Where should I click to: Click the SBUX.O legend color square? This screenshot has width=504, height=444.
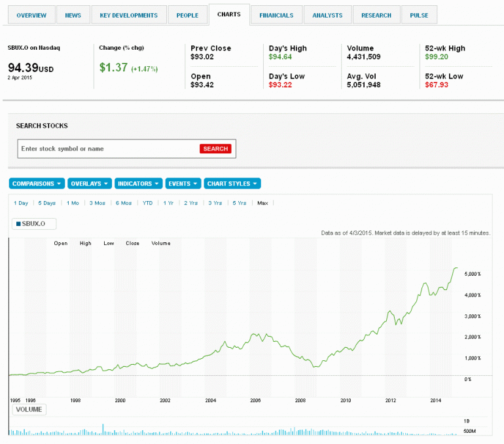pyautogui.click(x=18, y=224)
